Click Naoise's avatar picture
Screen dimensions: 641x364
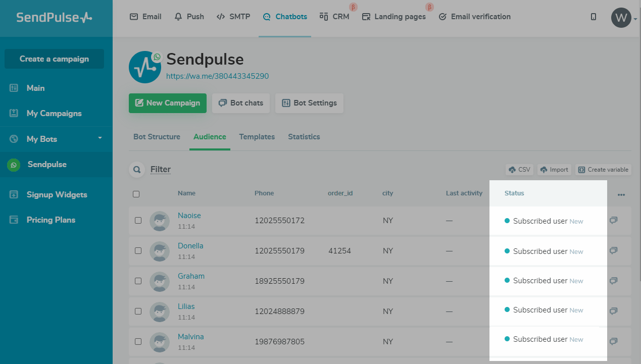coord(160,221)
